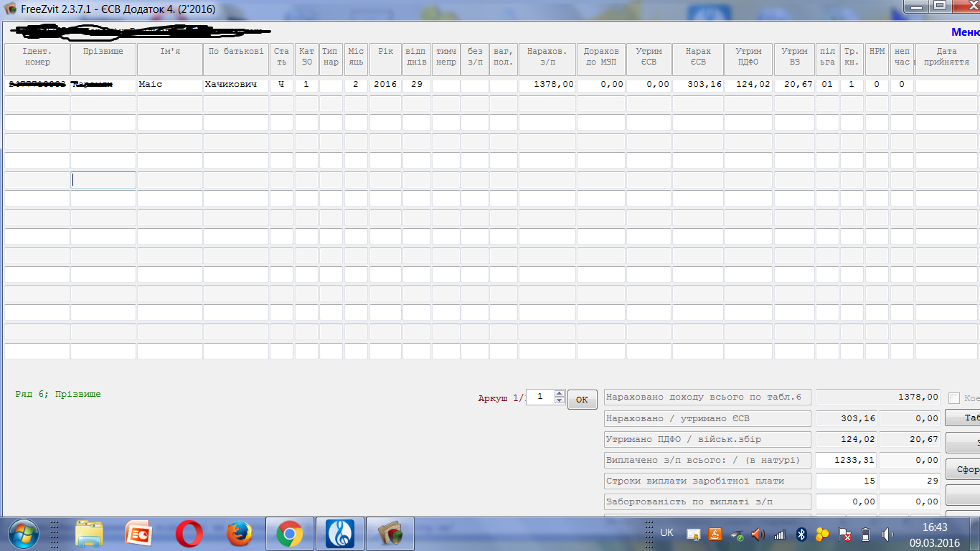Screen dimensions: 980x551
Task: Click the Прізвище cell in row six
Action: [x=103, y=180]
